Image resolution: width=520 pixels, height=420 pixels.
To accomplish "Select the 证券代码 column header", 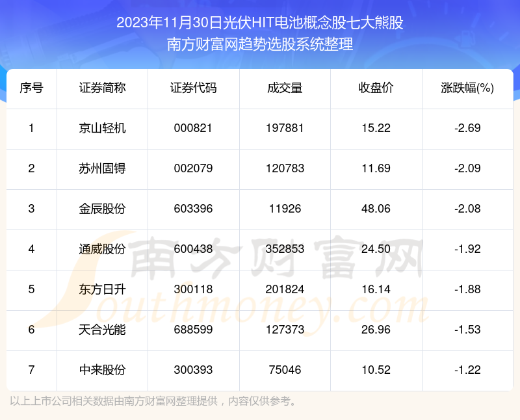I will (193, 88).
